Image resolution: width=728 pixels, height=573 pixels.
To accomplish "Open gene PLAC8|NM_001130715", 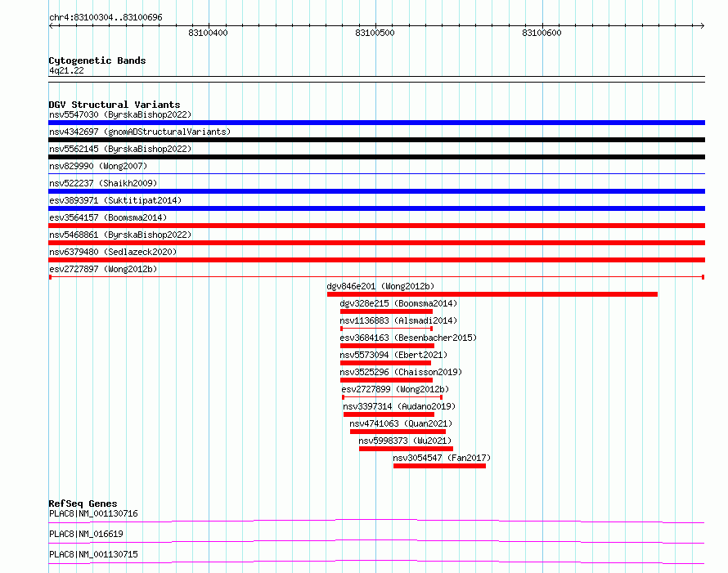I will (x=93, y=554).
